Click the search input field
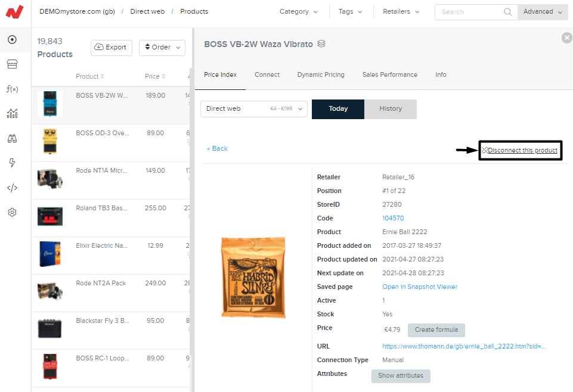Viewport: 573px width, 392px height. [x=471, y=12]
